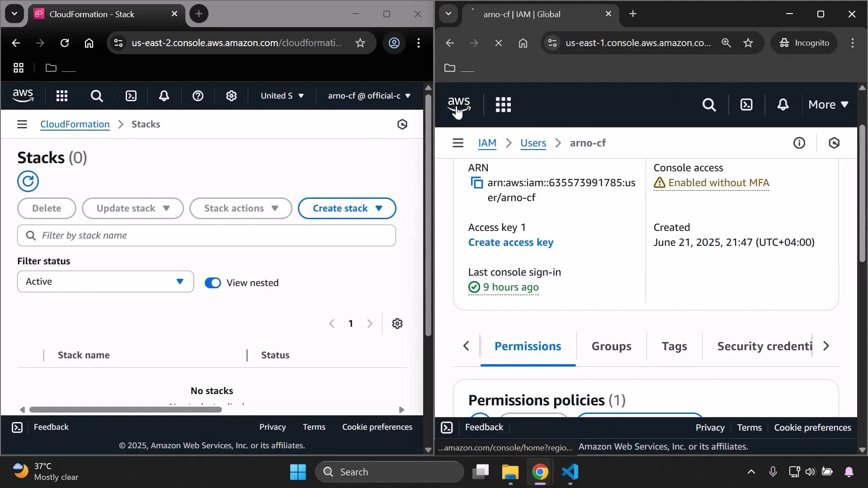
Task: Turn off the View nested toggle
Action: 212,282
